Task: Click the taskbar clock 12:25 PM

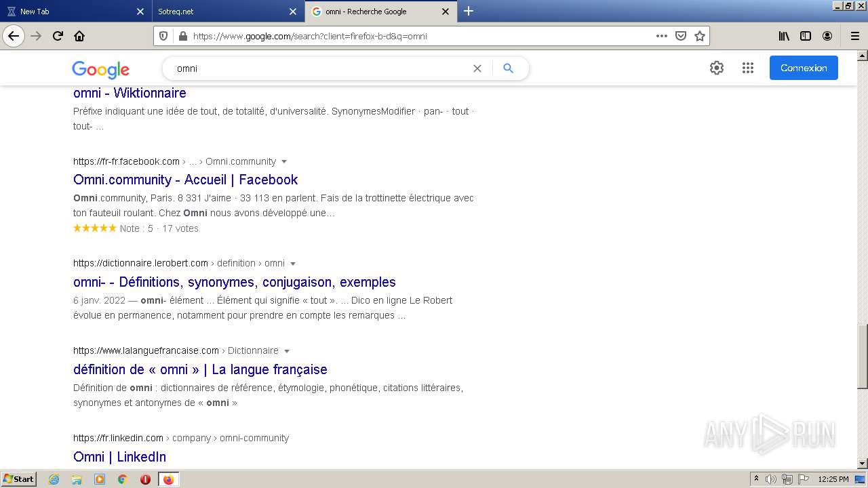Action: click(833, 479)
